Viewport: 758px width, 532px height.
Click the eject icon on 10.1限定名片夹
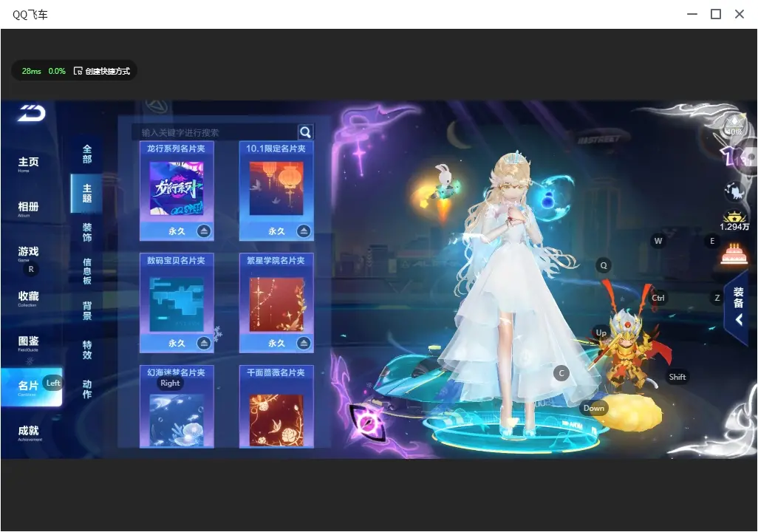[304, 231]
